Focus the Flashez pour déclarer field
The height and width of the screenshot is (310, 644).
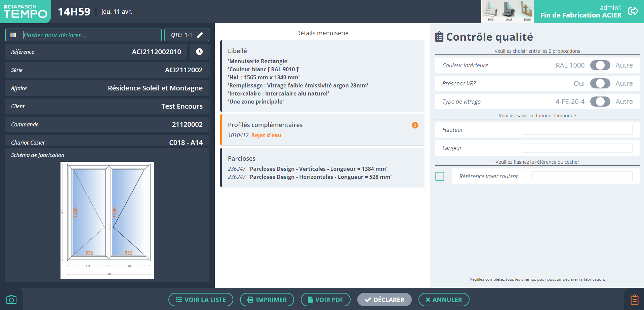[91, 35]
